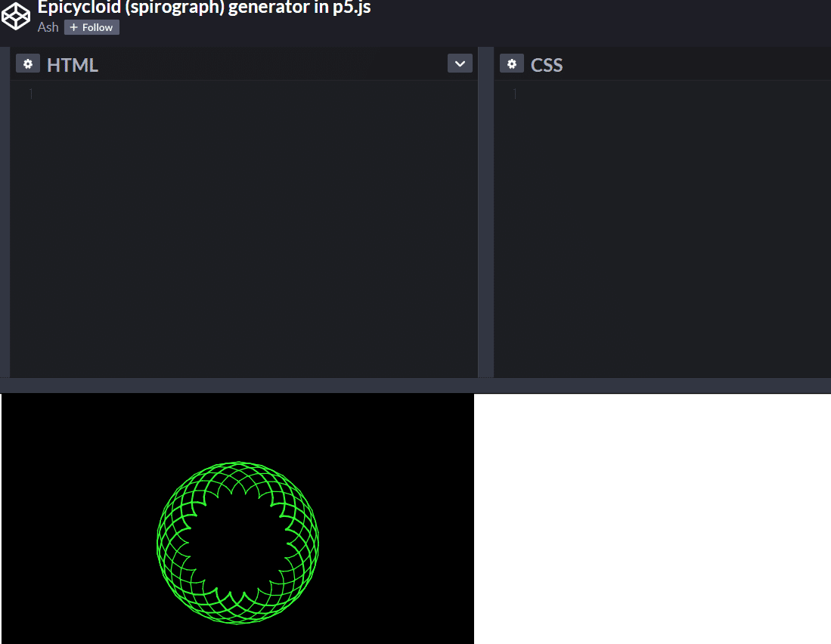The width and height of the screenshot is (831, 644).
Task: Click the CodePen logo icon
Action: pos(16,16)
